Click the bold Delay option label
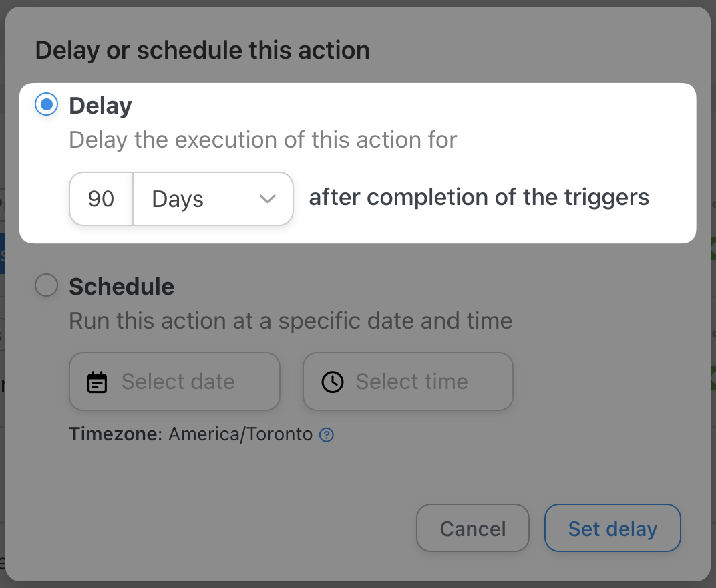716x588 pixels. click(x=100, y=106)
